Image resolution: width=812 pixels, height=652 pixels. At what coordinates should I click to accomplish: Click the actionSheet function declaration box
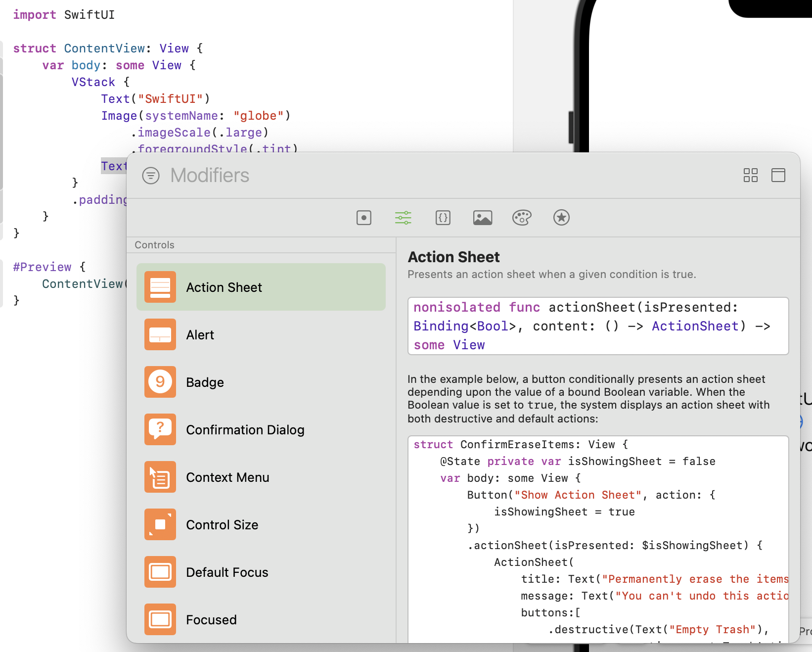598,326
